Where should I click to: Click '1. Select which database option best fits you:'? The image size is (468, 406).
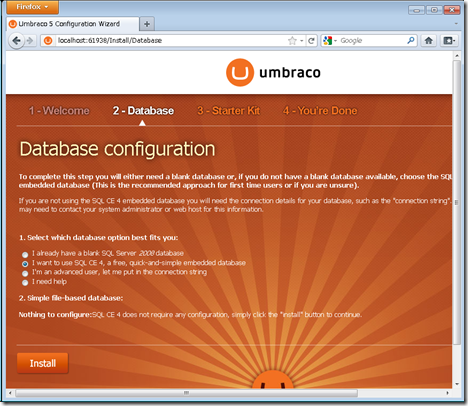click(98, 238)
